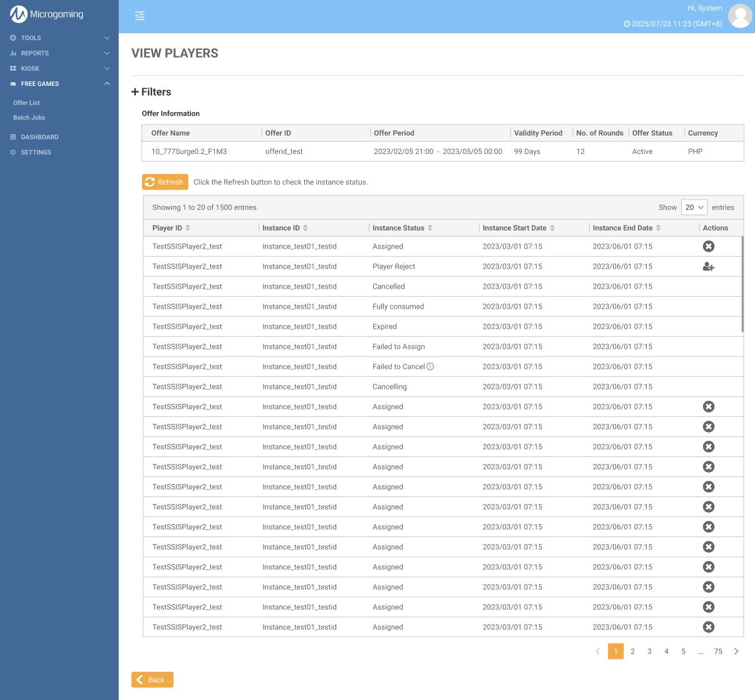Screen dimensions: 755x700
Task: Cancel the last Assigned instance row
Action: (x=709, y=627)
